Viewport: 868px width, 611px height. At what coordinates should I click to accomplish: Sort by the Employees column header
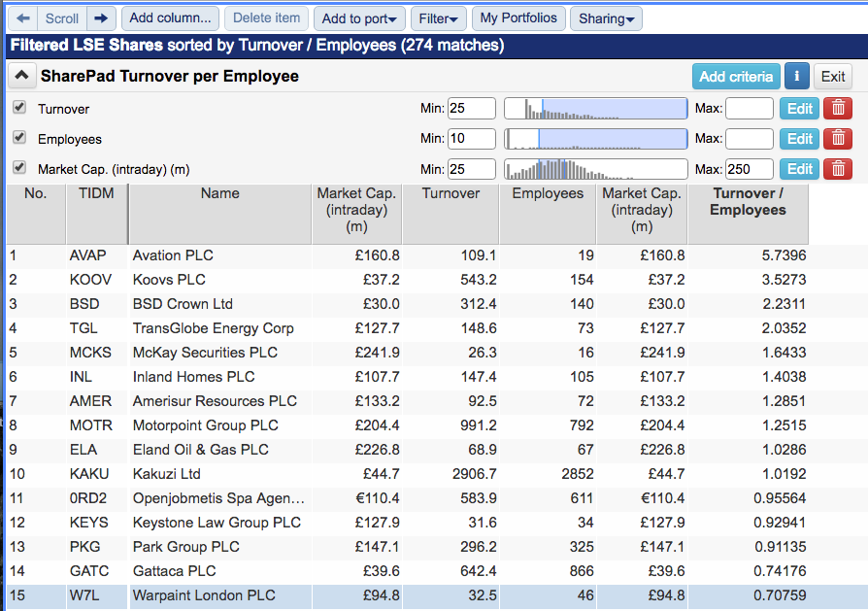click(548, 214)
